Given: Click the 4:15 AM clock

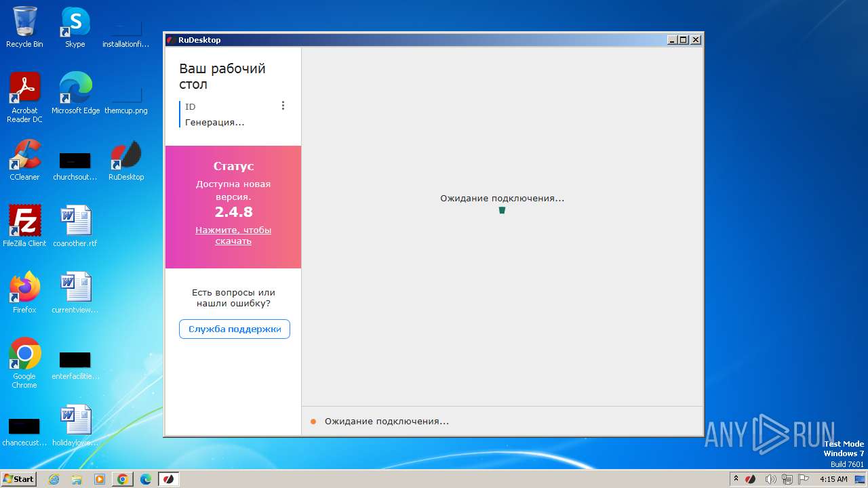Looking at the screenshot, I should [833, 479].
